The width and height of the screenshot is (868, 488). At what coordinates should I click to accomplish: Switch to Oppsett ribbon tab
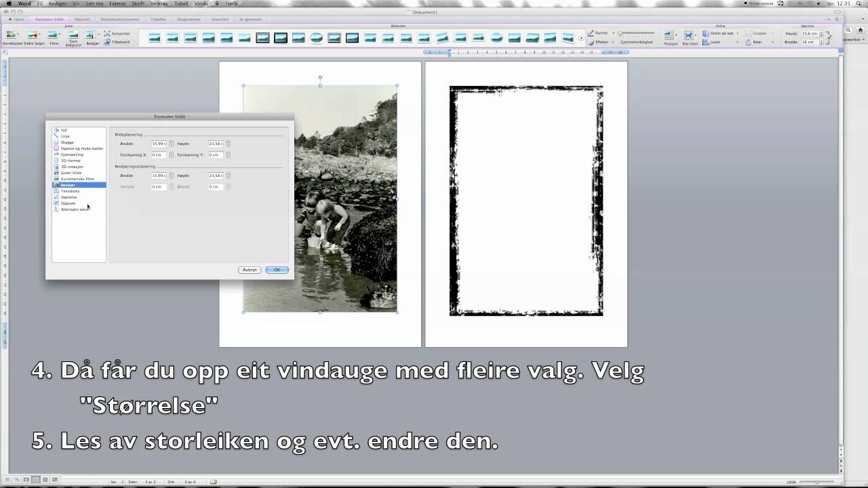click(x=81, y=19)
